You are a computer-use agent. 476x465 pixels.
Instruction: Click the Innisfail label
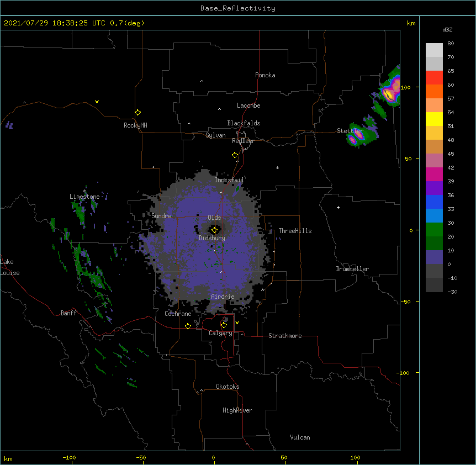(229, 180)
